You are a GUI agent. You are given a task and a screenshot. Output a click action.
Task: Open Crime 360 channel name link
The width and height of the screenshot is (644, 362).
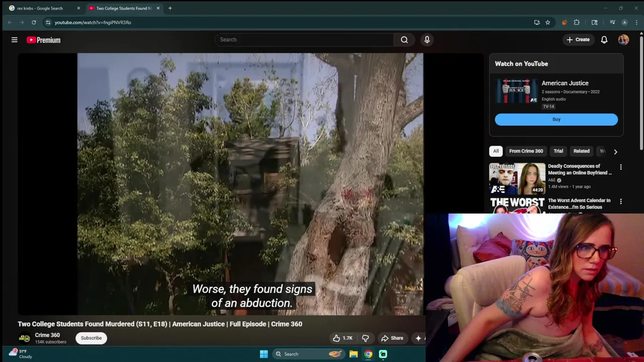(x=47, y=335)
